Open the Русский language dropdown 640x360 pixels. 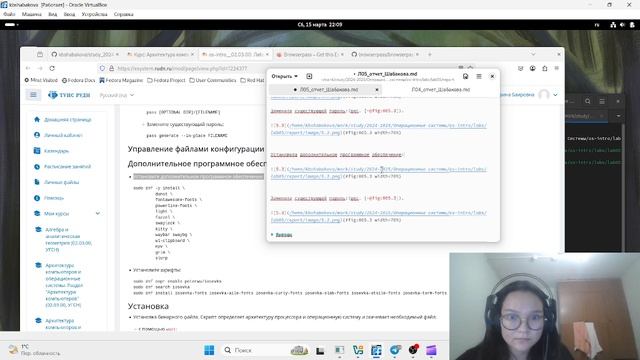(117, 95)
